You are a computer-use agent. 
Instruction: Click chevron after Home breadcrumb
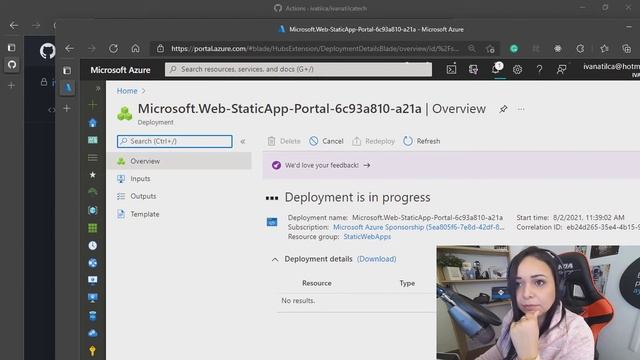coord(144,91)
